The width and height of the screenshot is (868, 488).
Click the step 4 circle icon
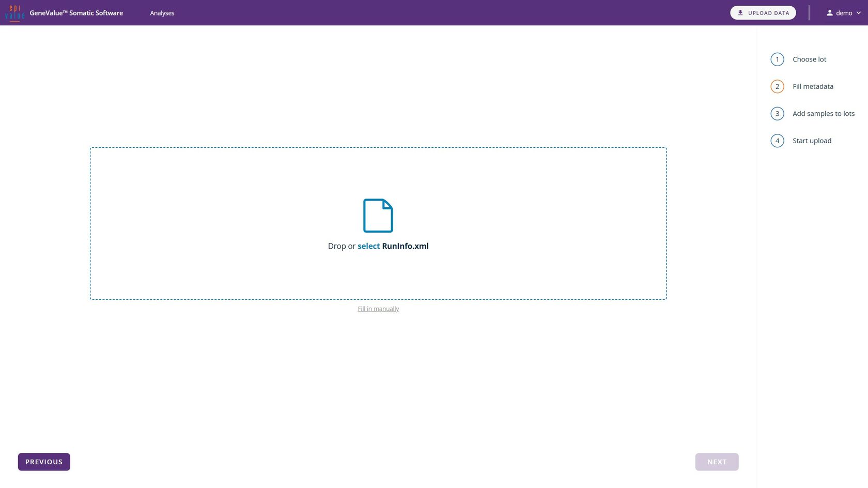click(x=777, y=141)
